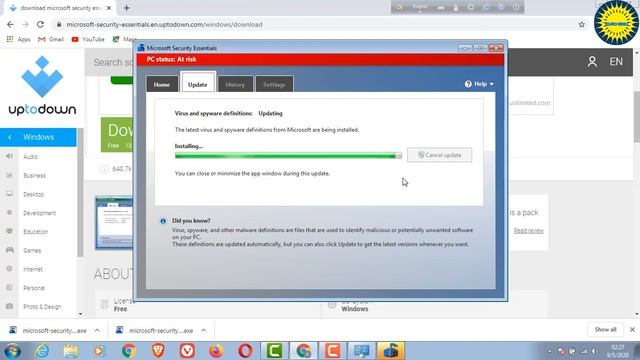Open the Settings tab

tap(274, 84)
